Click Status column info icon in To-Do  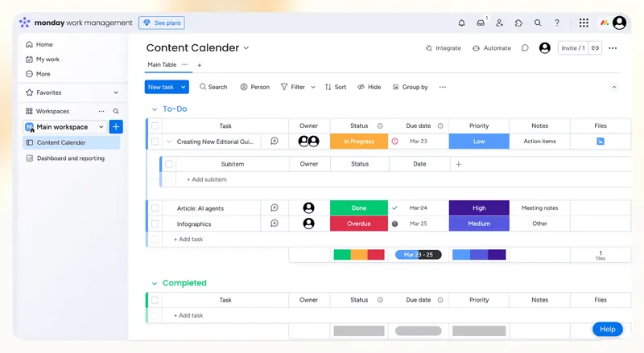point(380,126)
